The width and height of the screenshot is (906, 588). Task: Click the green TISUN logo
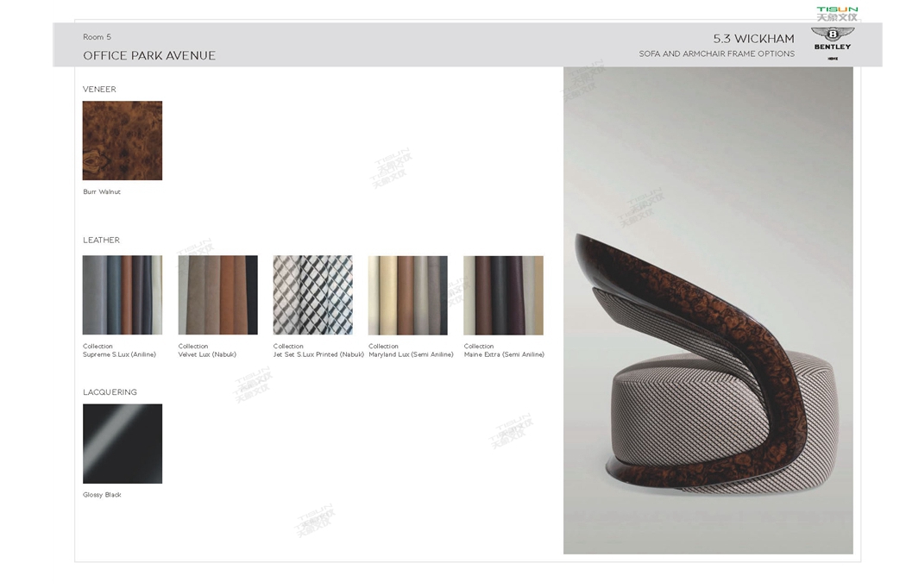[837, 13]
